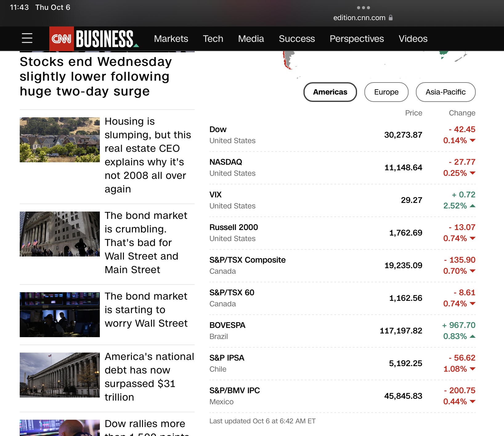
Task: Click the housing article thumbnail
Action: (x=60, y=140)
